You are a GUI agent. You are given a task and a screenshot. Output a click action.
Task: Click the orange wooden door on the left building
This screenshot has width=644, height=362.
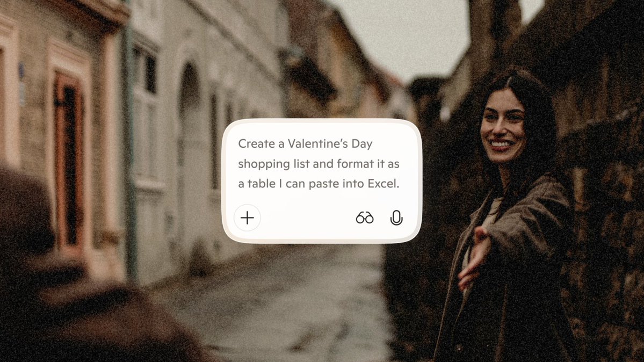point(69,161)
